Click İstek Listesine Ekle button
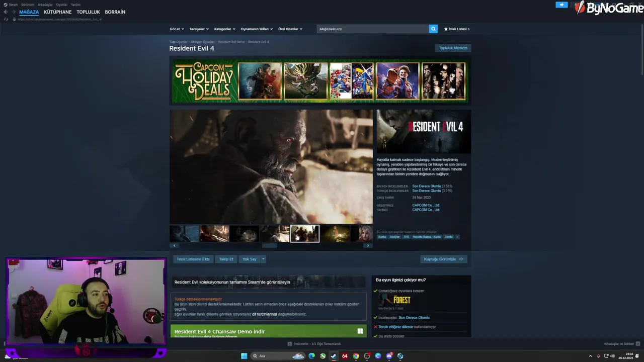644x362 pixels. 193,259
